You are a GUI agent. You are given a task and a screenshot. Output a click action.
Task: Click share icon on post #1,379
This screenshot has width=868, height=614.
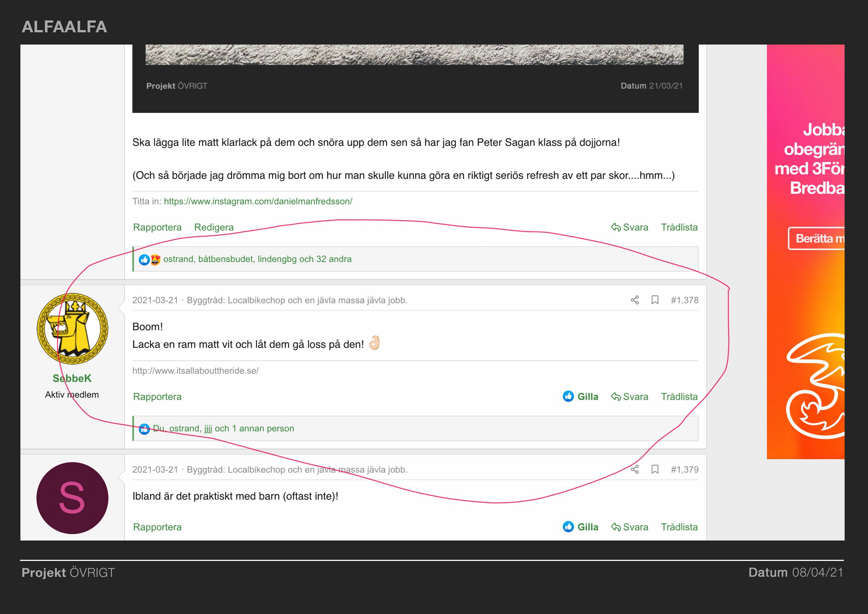(634, 470)
